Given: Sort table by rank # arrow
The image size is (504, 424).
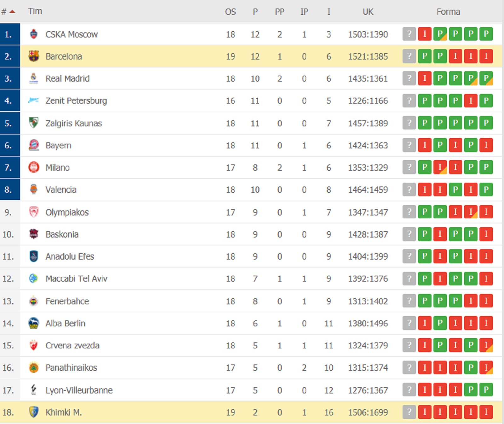Looking at the screenshot, I should point(12,12).
